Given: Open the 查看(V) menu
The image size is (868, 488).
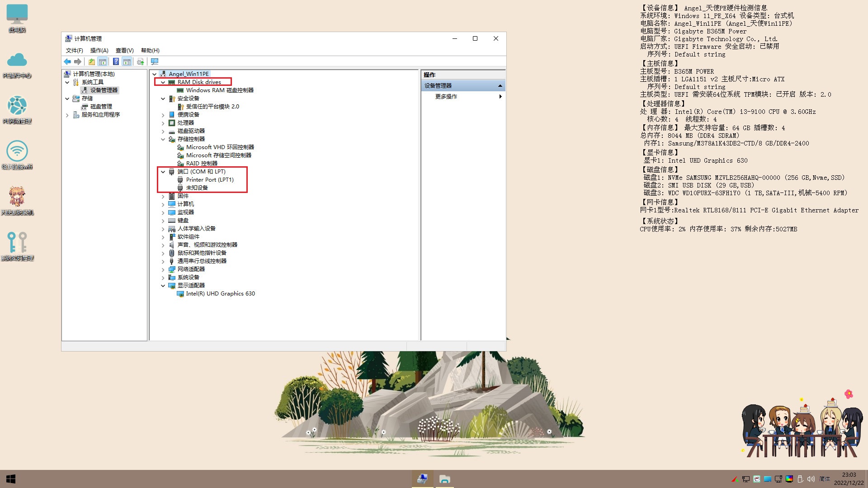Looking at the screenshot, I should (x=124, y=51).
